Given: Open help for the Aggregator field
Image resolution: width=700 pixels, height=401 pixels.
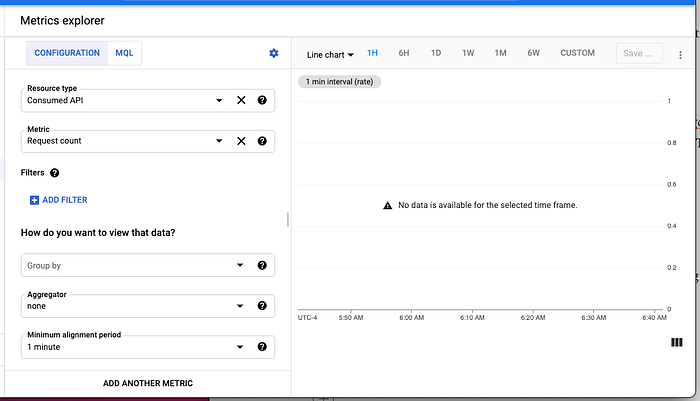Looking at the screenshot, I should (262, 306).
